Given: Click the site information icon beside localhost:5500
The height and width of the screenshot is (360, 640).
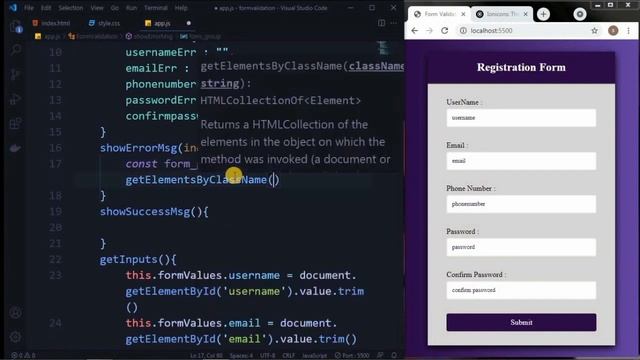Looking at the screenshot, I should [463, 31].
